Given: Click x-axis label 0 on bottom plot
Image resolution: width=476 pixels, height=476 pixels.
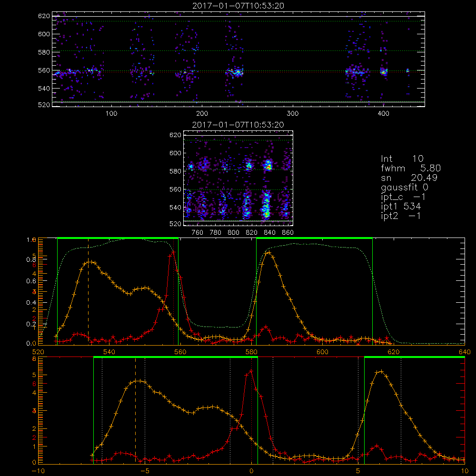Looking at the screenshot, I should pos(251,471).
